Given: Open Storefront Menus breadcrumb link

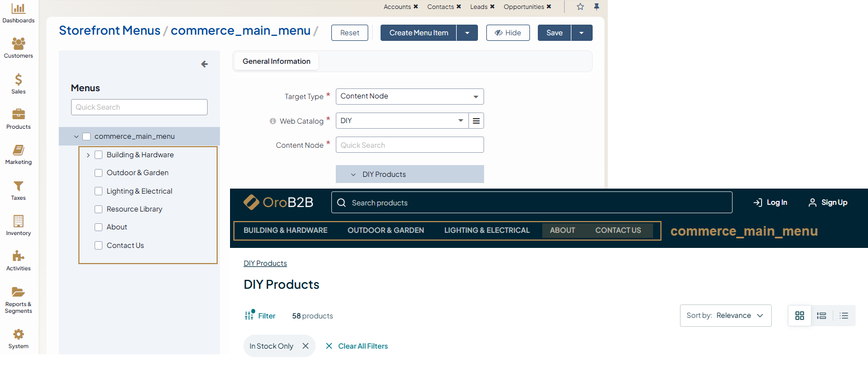Looking at the screenshot, I should tap(110, 31).
